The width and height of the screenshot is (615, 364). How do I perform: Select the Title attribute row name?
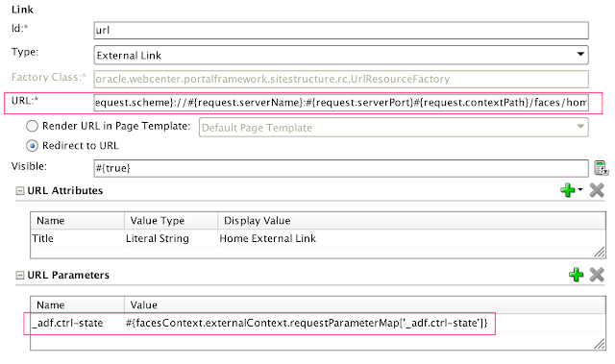click(x=77, y=238)
